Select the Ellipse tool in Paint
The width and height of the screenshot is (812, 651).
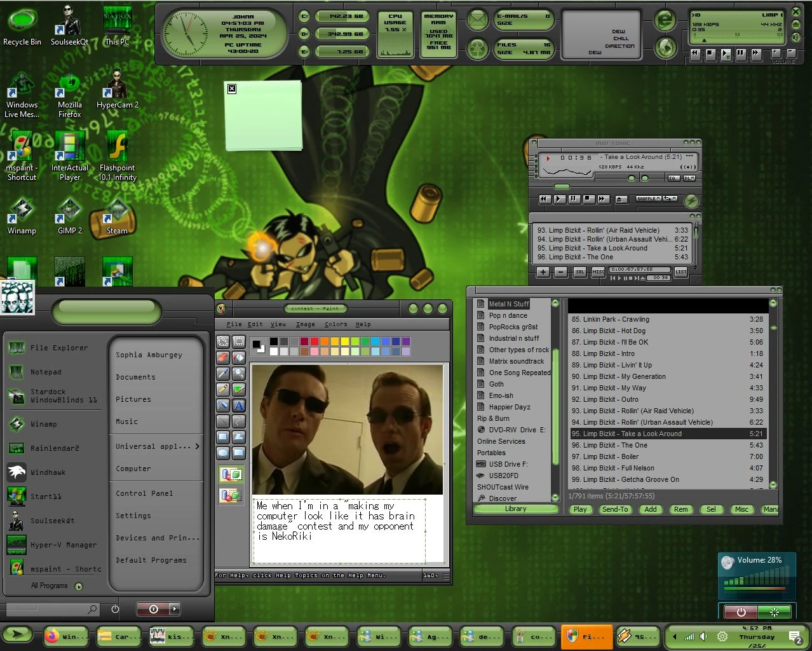tap(223, 453)
